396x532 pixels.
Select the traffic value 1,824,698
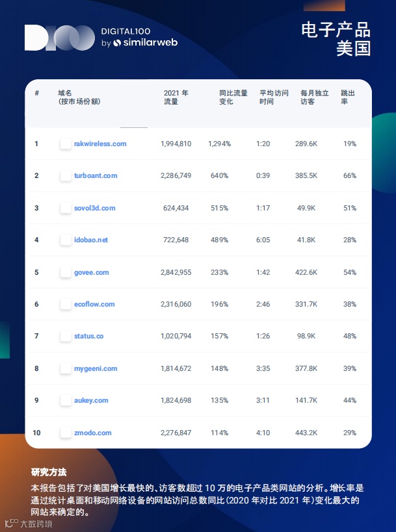(x=176, y=400)
